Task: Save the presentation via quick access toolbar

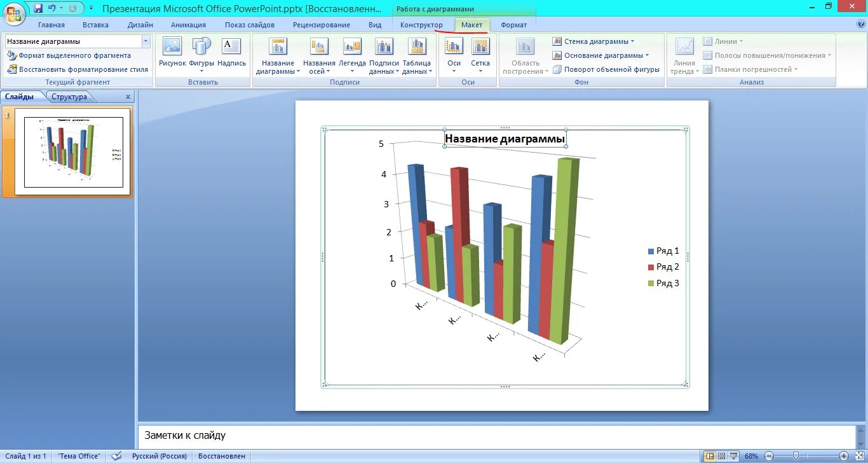Action: tap(39, 8)
